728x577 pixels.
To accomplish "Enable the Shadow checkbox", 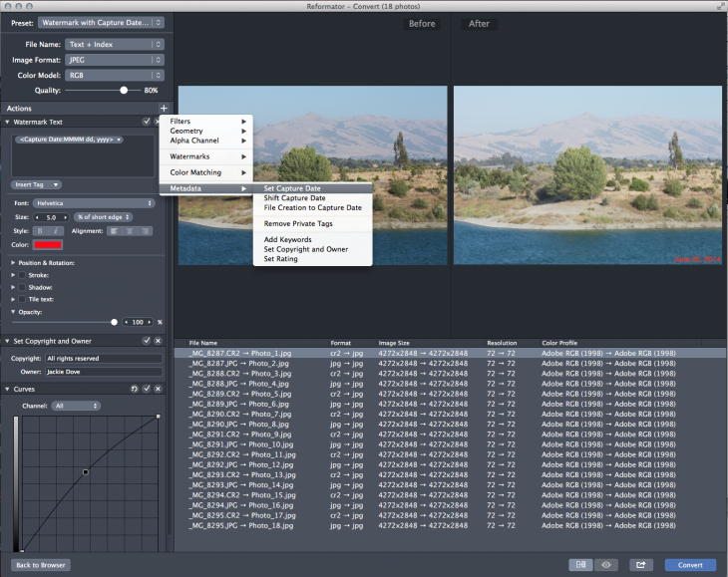I will [x=22, y=287].
